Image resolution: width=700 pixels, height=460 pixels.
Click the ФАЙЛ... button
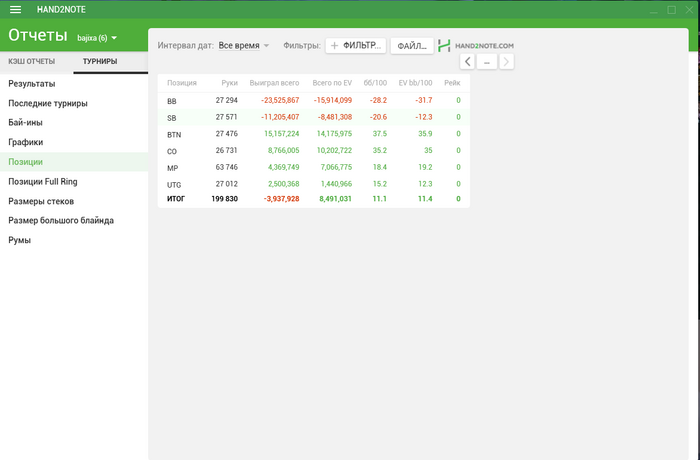tap(412, 46)
